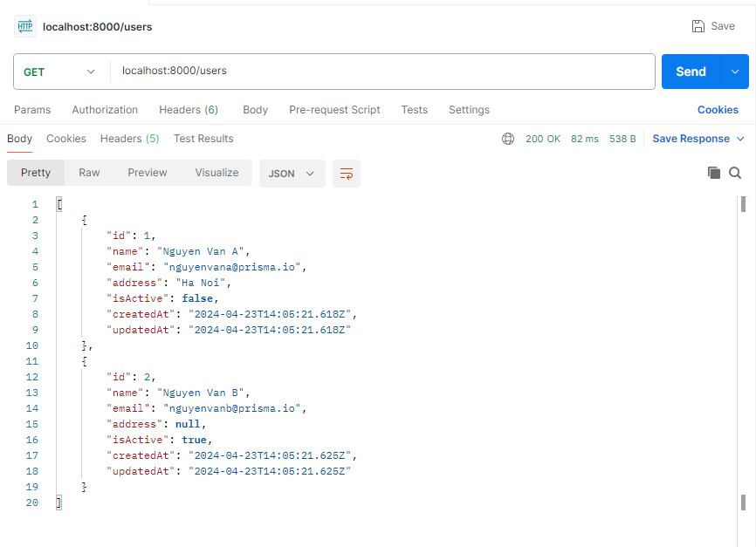756x547 pixels.
Task: Open the JSON format dropdown
Action: pyautogui.click(x=292, y=173)
